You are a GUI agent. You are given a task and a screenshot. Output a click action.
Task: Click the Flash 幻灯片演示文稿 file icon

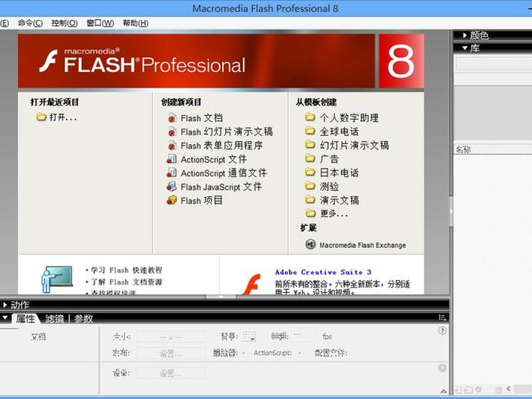click(172, 132)
